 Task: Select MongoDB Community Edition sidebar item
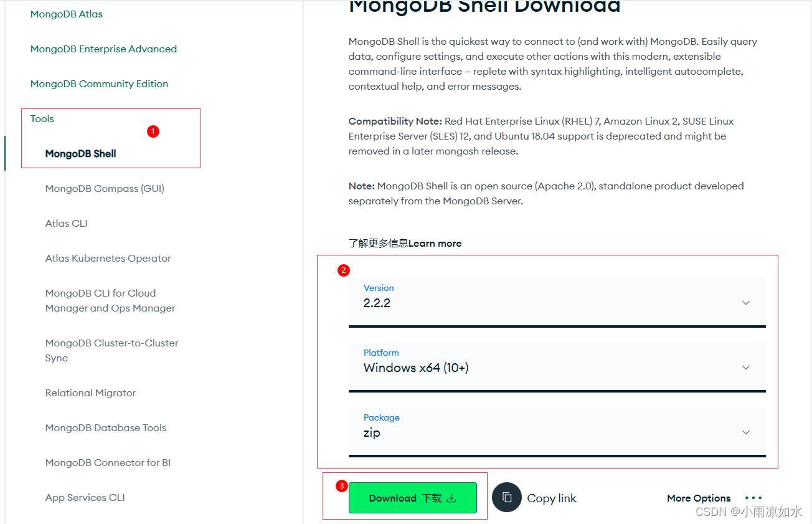tap(99, 83)
